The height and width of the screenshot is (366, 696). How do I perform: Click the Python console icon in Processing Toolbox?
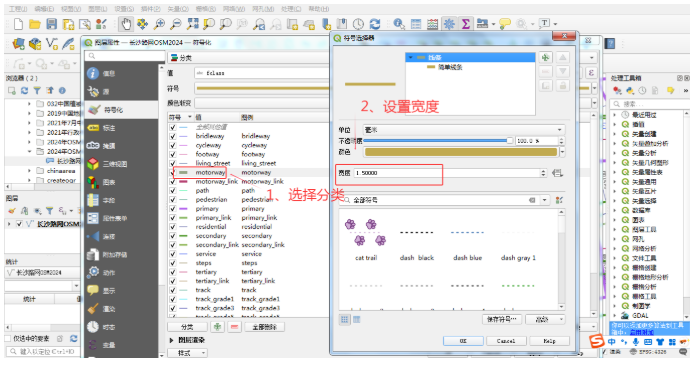point(630,91)
